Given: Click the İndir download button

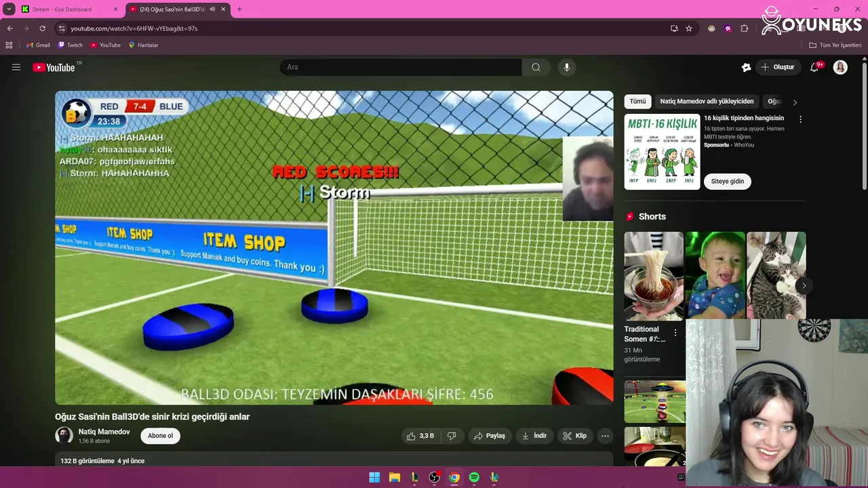Looking at the screenshot, I should tap(534, 436).
